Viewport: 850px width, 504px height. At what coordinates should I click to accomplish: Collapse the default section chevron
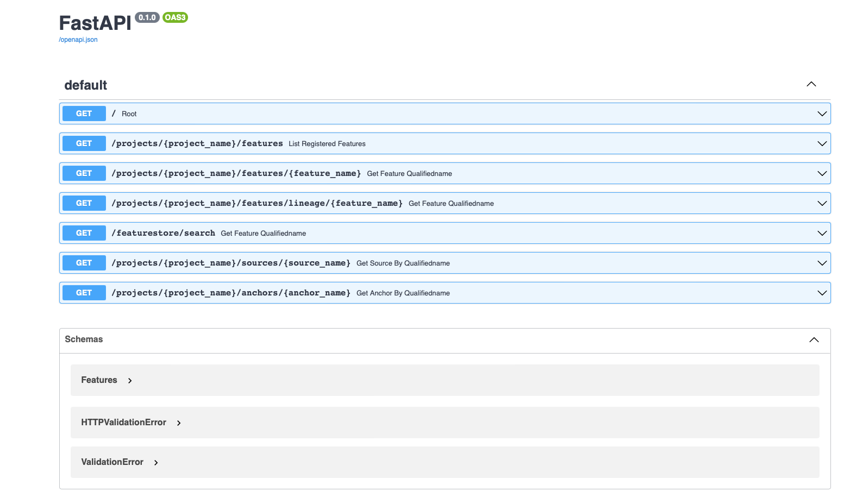pyautogui.click(x=811, y=84)
